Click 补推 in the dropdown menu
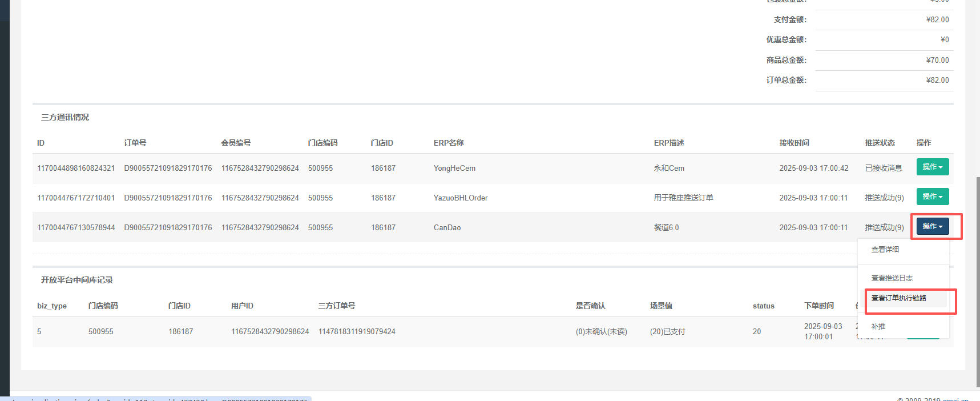980x401 pixels. coord(878,327)
